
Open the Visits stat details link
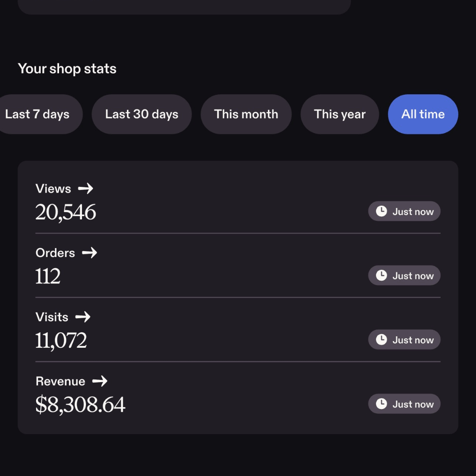[x=63, y=317]
